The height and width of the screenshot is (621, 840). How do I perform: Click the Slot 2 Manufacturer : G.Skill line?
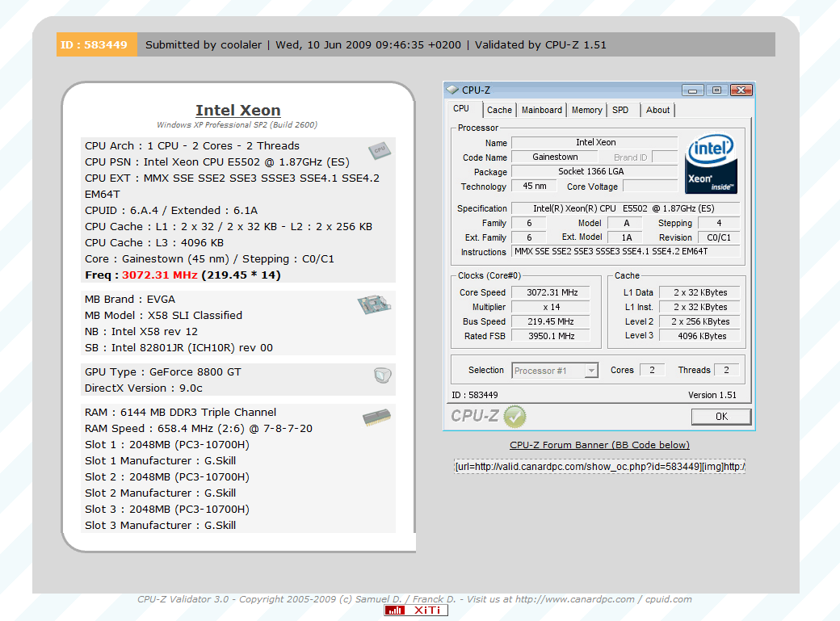[x=160, y=493]
